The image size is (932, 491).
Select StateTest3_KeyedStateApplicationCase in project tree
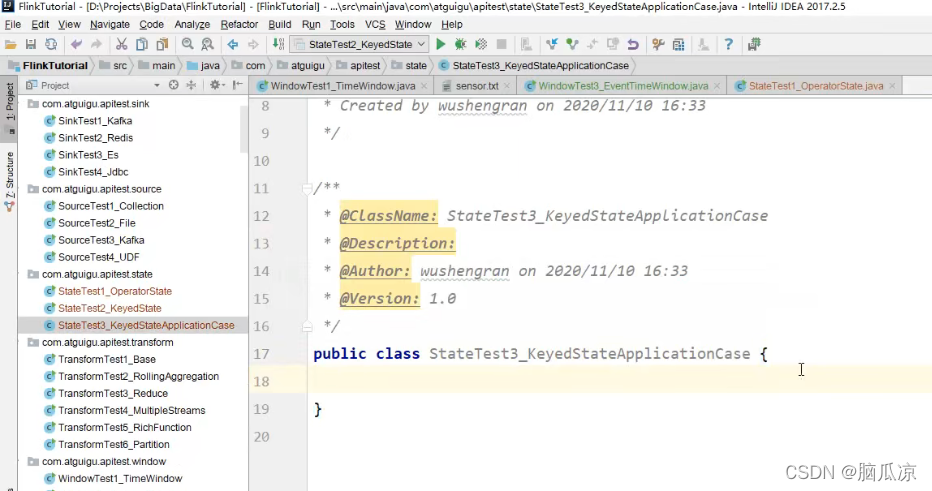(146, 326)
